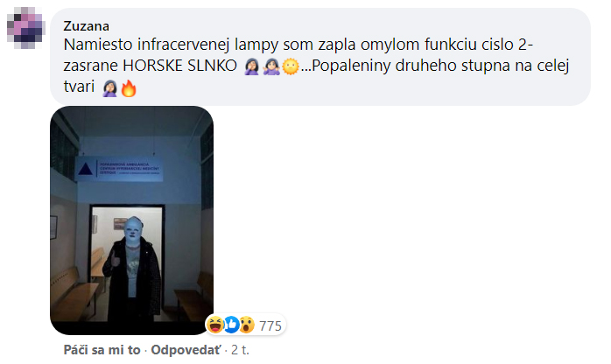Screen dimensions: 611x364
Task: Click the blue ambulance sign in the photo
Action: pos(119,170)
